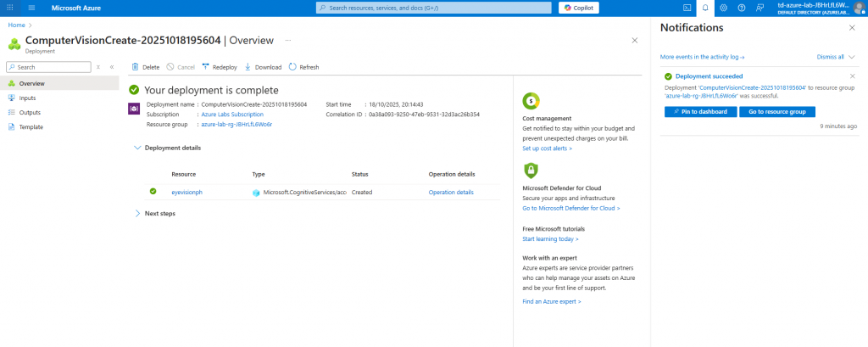Click the help question mark icon
This screenshot has height=347, width=868.
pyautogui.click(x=741, y=8)
